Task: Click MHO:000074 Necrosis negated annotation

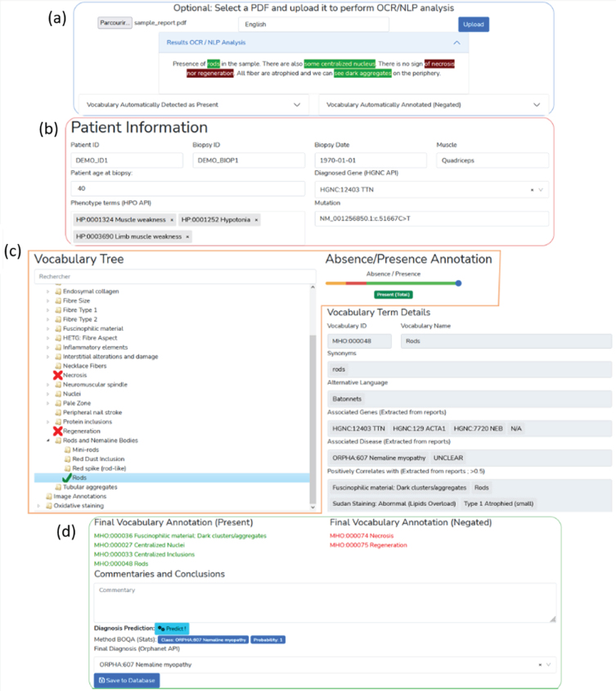Action: 362,536
